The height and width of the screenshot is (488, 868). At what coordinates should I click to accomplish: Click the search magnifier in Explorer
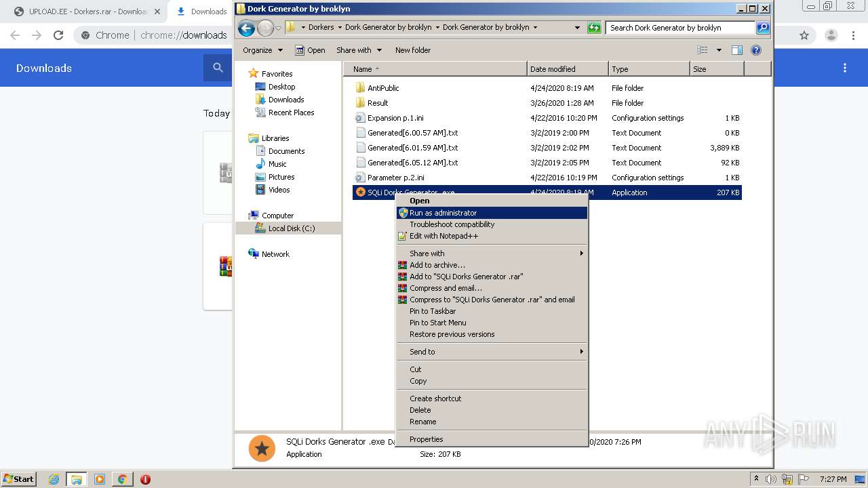pos(763,28)
